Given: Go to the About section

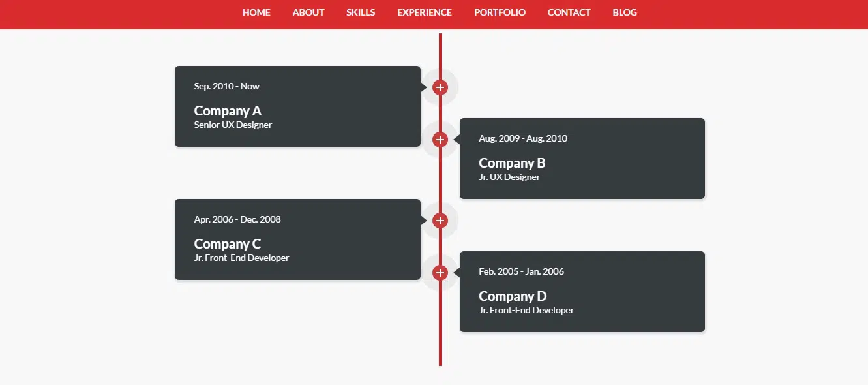Looking at the screenshot, I should (x=308, y=12).
